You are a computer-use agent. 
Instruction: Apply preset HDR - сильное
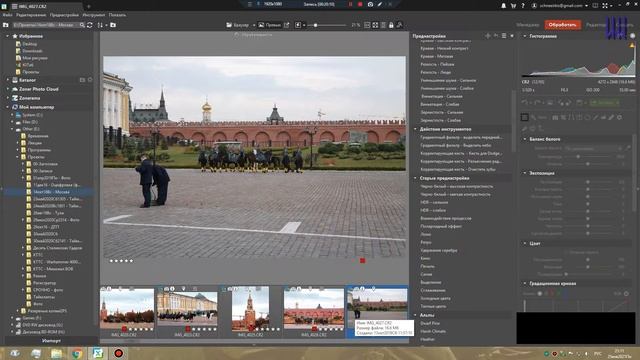[x=434, y=202]
